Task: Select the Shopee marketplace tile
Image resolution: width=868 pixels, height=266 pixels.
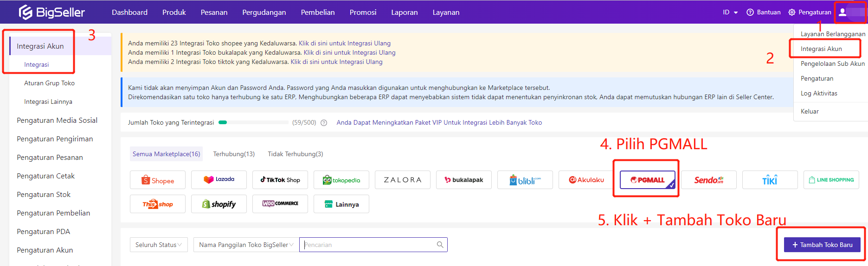Action: point(158,180)
